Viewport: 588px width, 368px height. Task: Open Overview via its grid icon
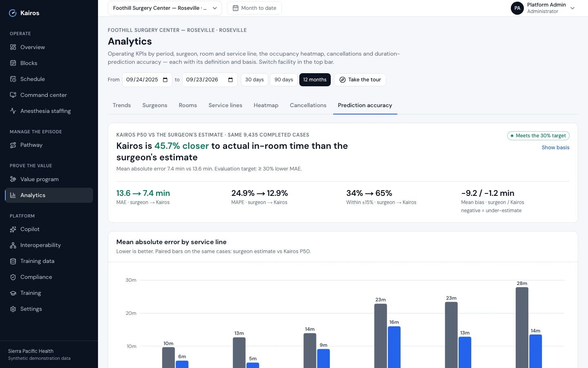tap(13, 47)
